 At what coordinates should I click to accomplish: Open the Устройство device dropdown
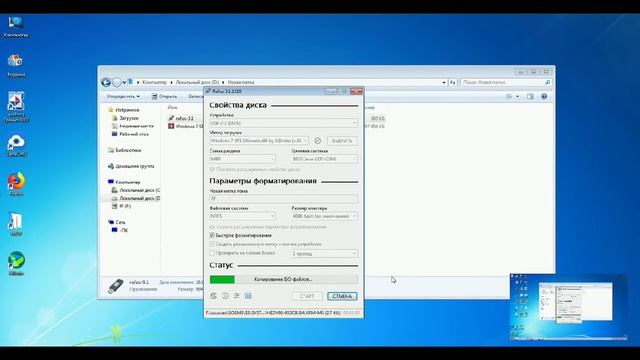pyautogui.click(x=284, y=123)
